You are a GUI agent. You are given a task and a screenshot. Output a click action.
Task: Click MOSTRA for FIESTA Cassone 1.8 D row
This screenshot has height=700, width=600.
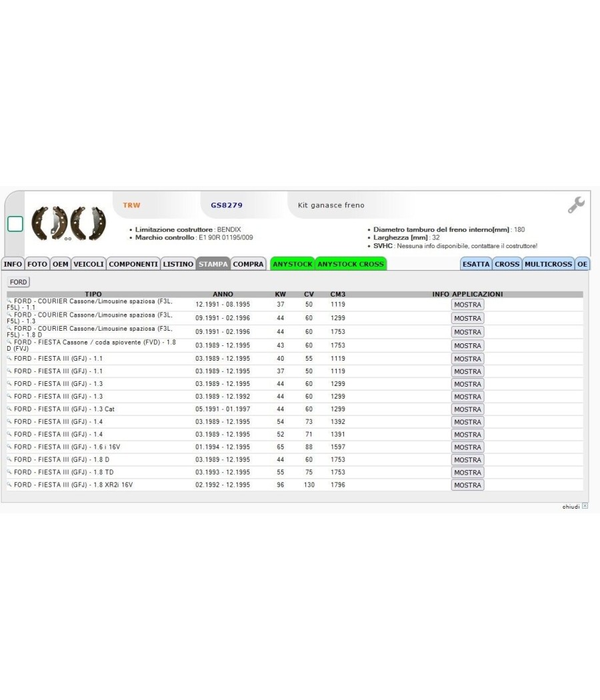pyautogui.click(x=467, y=345)
